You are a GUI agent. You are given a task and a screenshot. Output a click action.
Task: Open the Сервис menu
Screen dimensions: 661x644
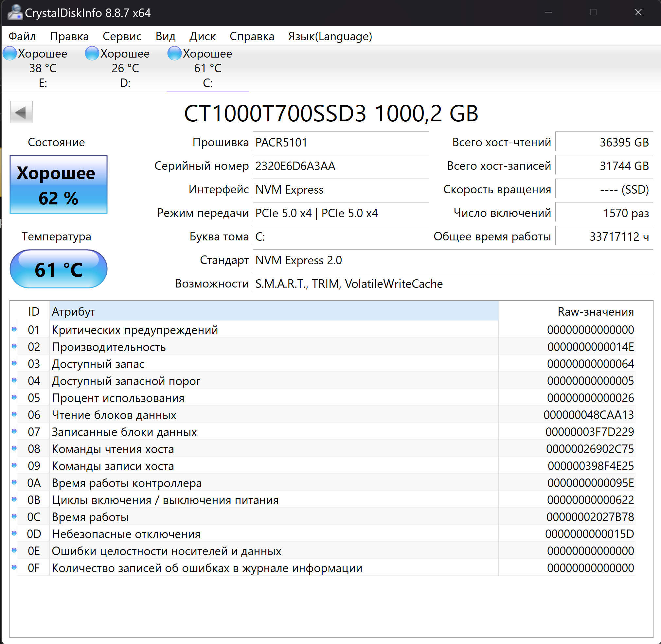[122, 36]
